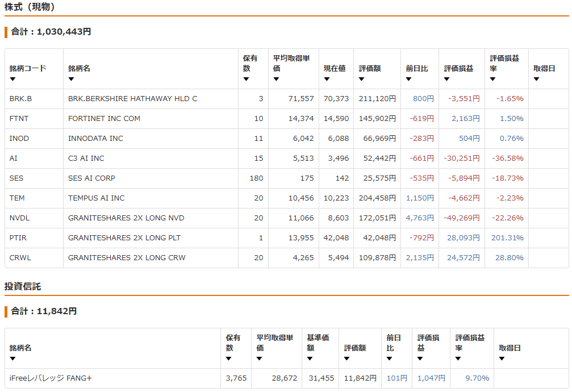Click TEMPUS AI INC stock name

tap(97, 198)
